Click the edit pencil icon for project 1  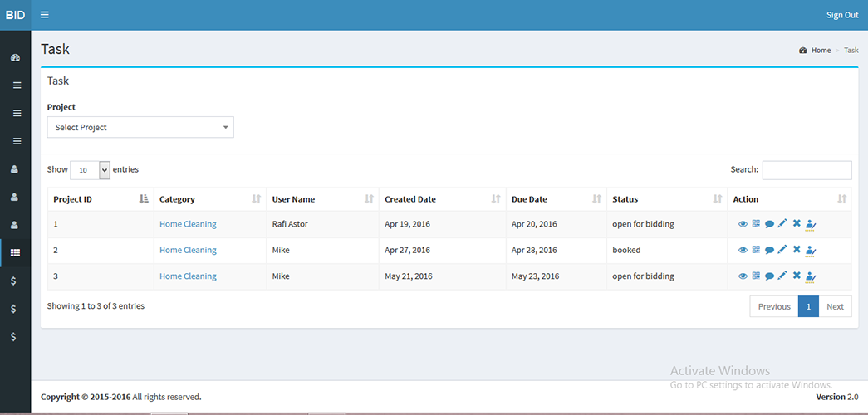tap(782, 223)
